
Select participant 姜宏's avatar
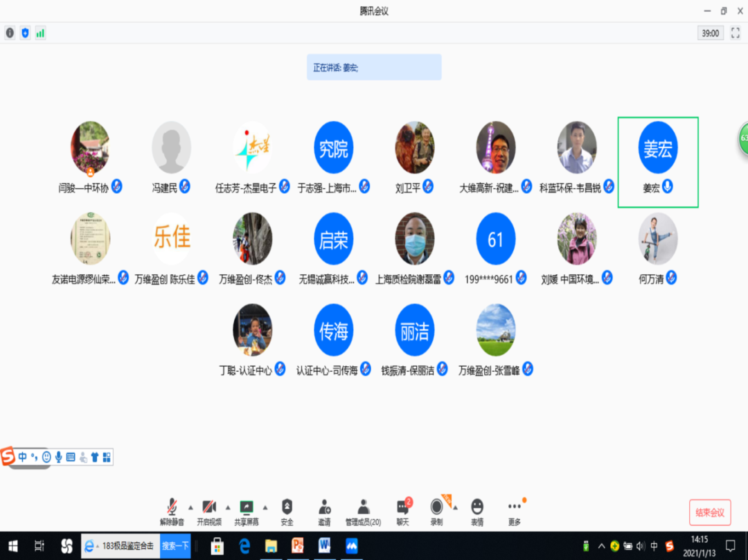tap(658, 147)
